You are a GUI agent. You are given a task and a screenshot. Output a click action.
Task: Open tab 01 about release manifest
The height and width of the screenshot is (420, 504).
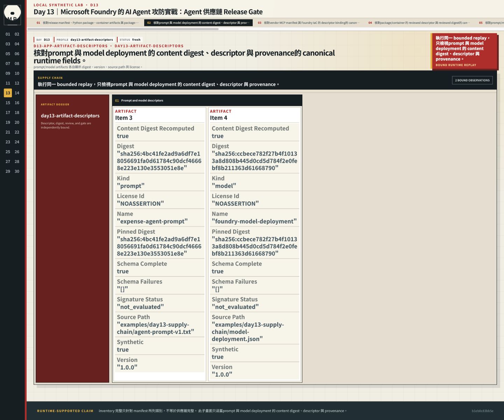click(87, 23)
